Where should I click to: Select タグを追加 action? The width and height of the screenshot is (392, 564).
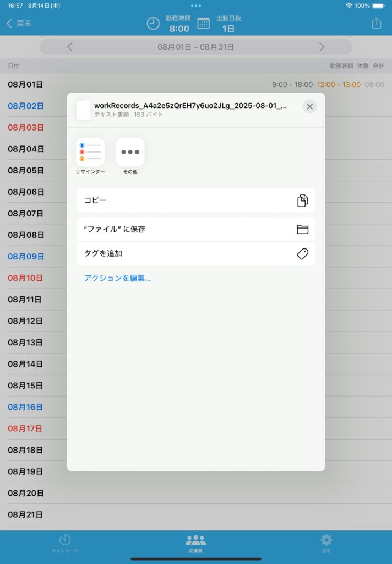point(195,253)
